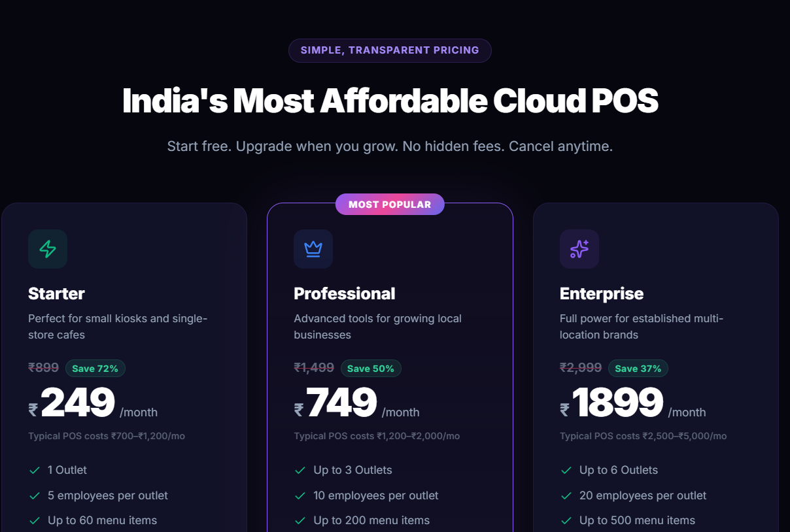
Task: Click the gradient MOST POPULAR pill background
Action: click(390, 204)
